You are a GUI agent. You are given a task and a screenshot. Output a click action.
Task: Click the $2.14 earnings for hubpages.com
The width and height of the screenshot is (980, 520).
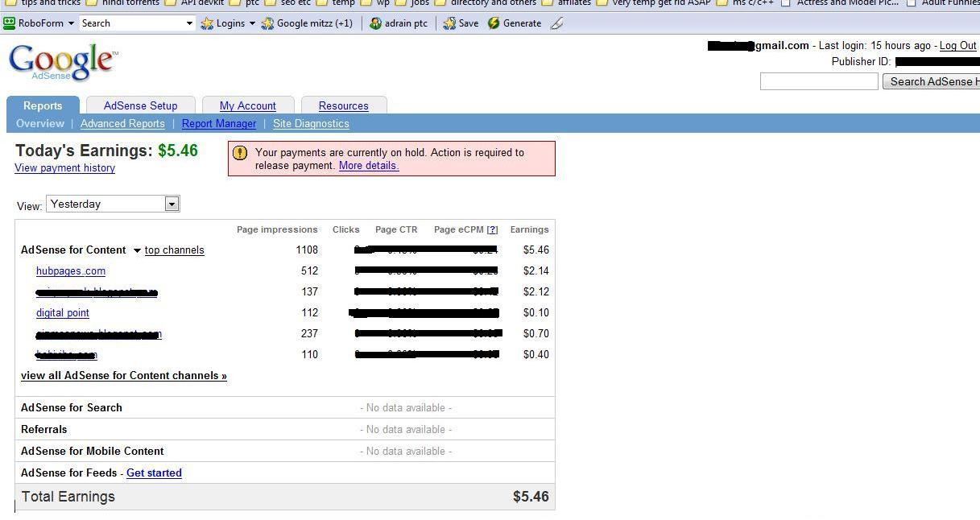click(x=535, y=271)
